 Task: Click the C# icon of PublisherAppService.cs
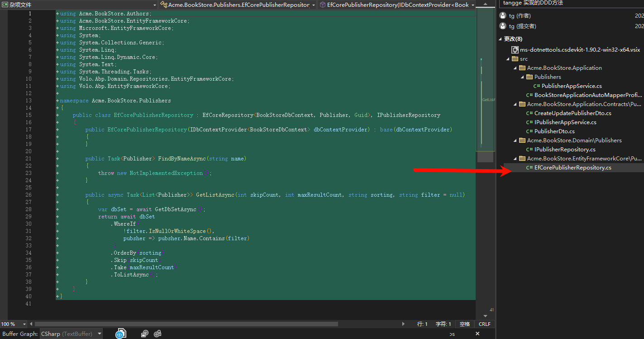(x=536, y=86)
